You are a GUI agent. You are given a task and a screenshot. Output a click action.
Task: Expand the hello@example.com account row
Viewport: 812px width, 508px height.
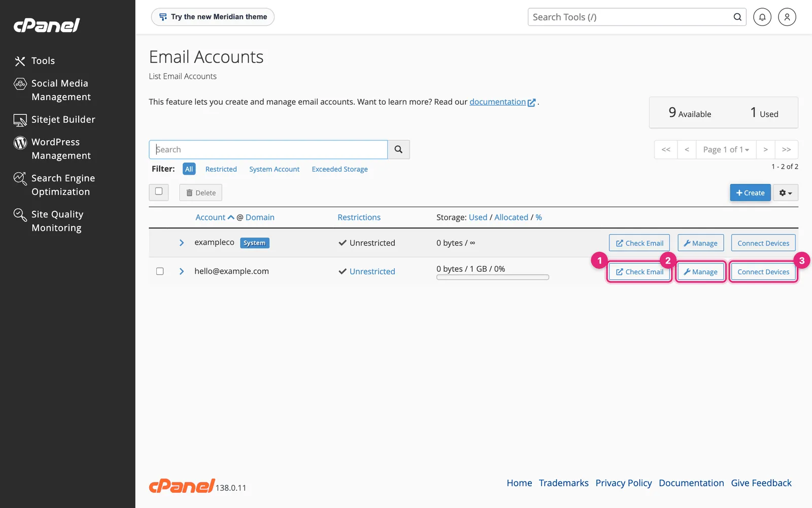(181, 271)
